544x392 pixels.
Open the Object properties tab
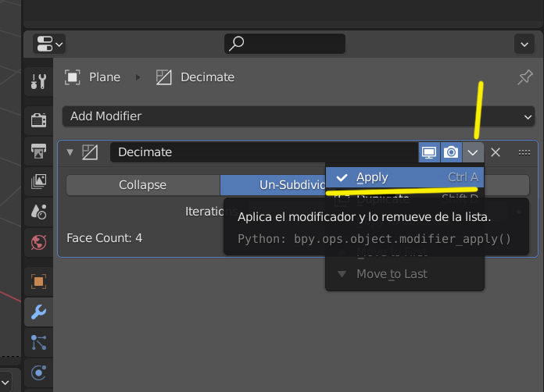(x=38, y=280)
